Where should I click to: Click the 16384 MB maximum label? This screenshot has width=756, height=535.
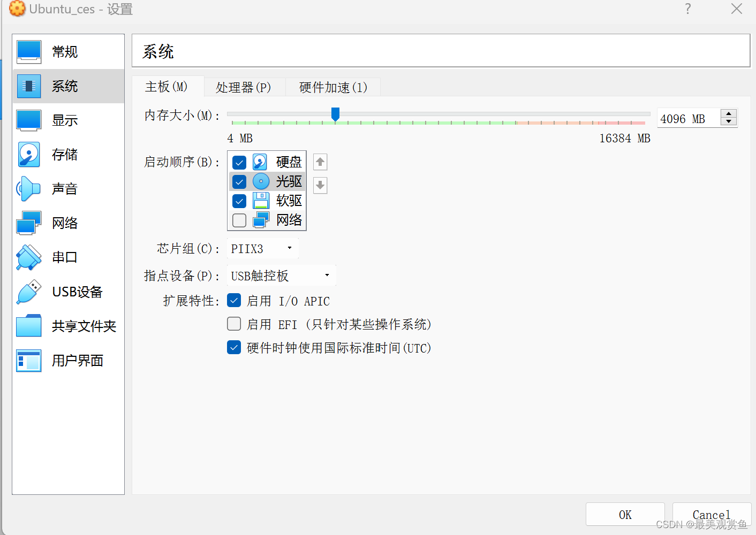(x=625, y=138)
